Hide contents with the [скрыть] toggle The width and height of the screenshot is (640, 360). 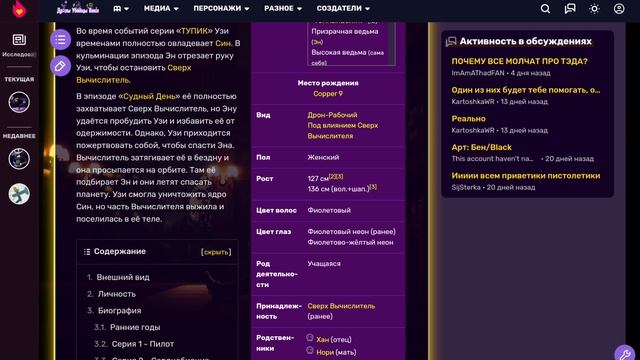[216, 252]
